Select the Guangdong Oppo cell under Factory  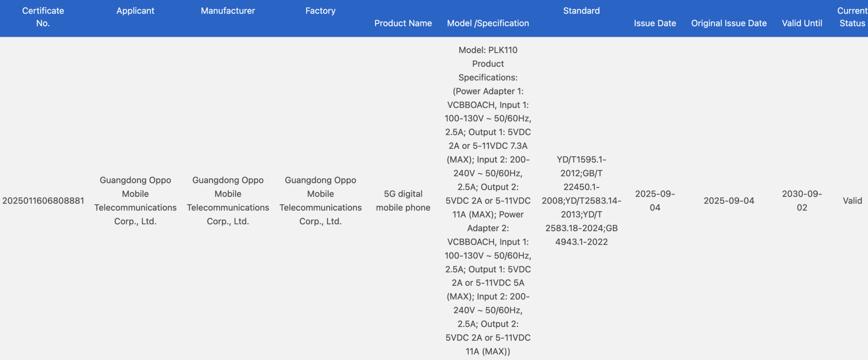[320, 201]
